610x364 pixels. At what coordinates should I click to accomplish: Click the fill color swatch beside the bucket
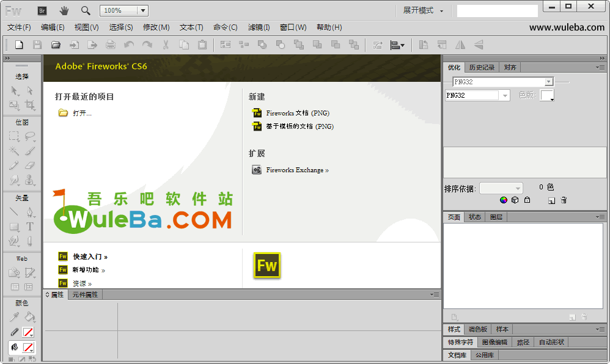pyautogui.click(x=28, y=347)
